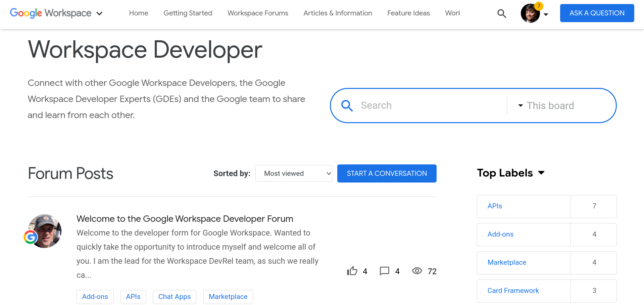This screenshot has width=644, height=305.
Task: Open Feature Ideas section
Action: tap(408, 13)
